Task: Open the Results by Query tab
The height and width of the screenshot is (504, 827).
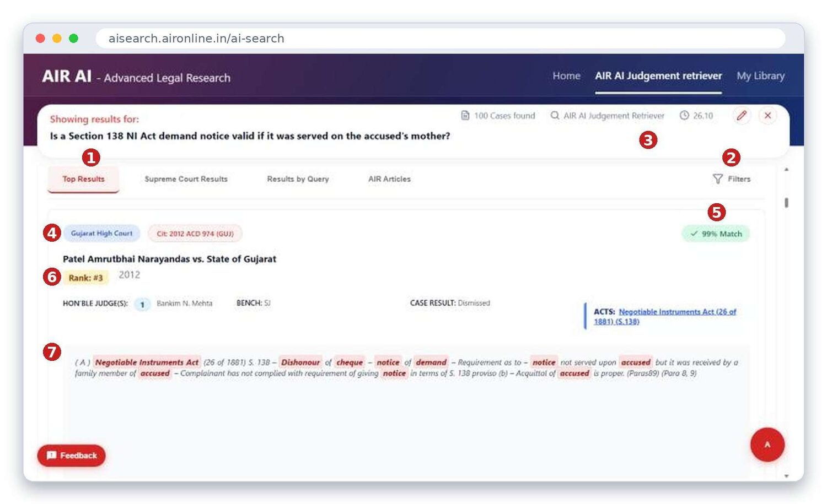Action: pyautogui.click(x=298, y=179)
